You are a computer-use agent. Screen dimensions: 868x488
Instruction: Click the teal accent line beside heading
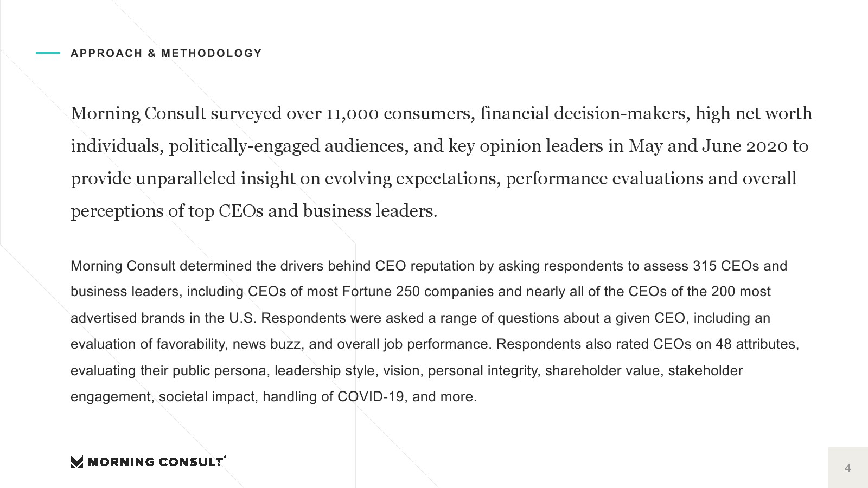[48, 53]
